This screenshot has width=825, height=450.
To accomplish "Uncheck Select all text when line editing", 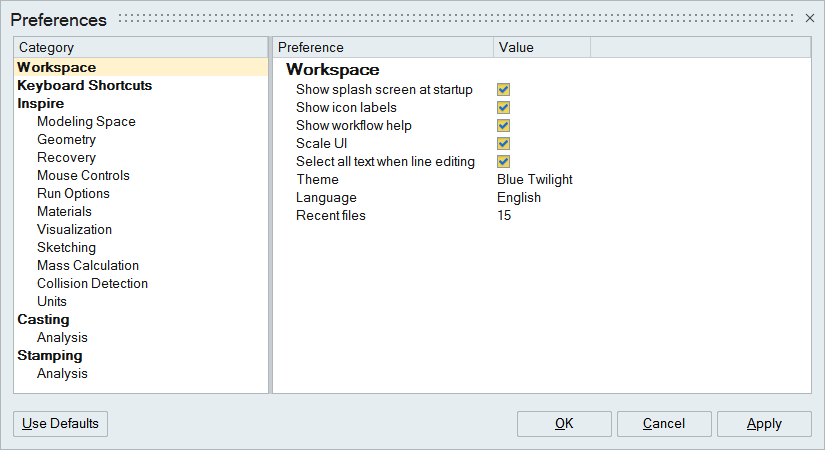I will tap(504, 161).
